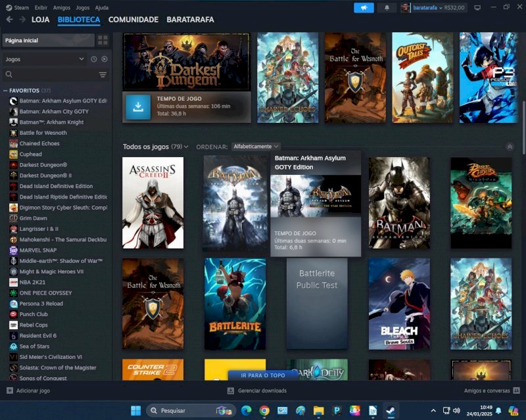Click the ready-to-play filter icon
526x420 pixels.
tap(105, 59)
